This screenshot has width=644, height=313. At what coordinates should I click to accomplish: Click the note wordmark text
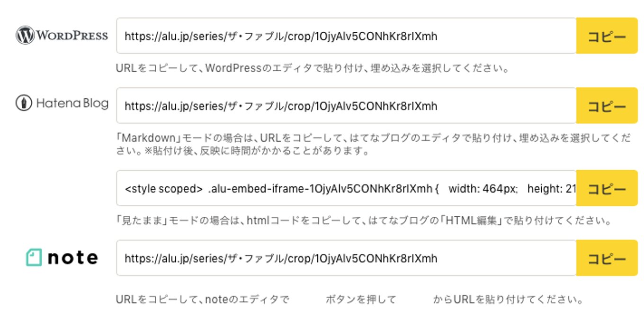click(x=73, y=258)
